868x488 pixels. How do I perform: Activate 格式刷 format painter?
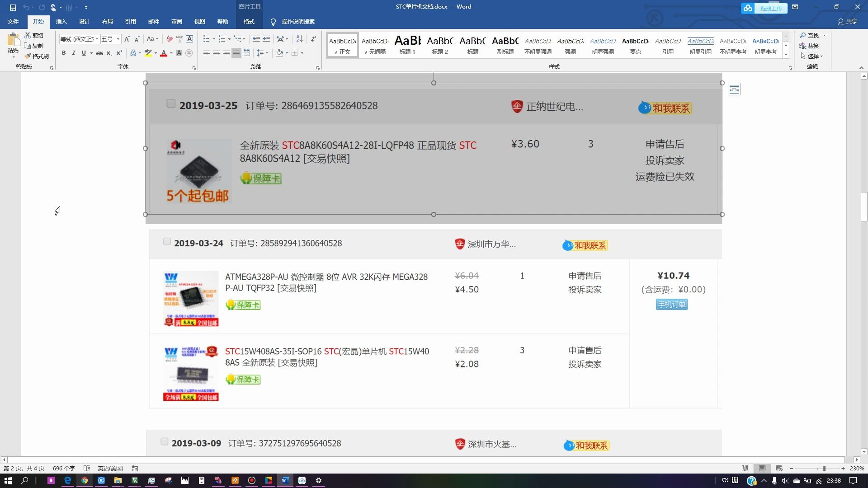37,56
